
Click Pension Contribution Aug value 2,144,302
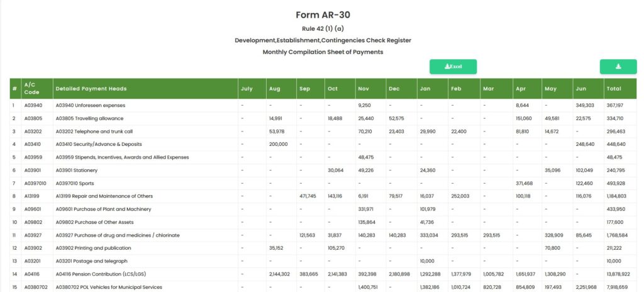pos(280,274)
